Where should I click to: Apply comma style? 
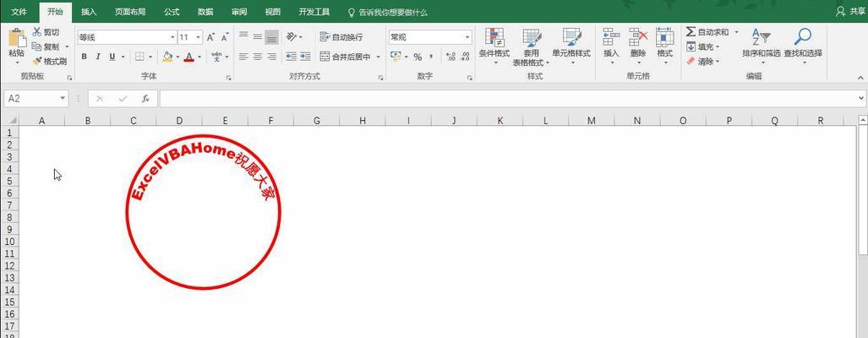(x=431, y=57)
